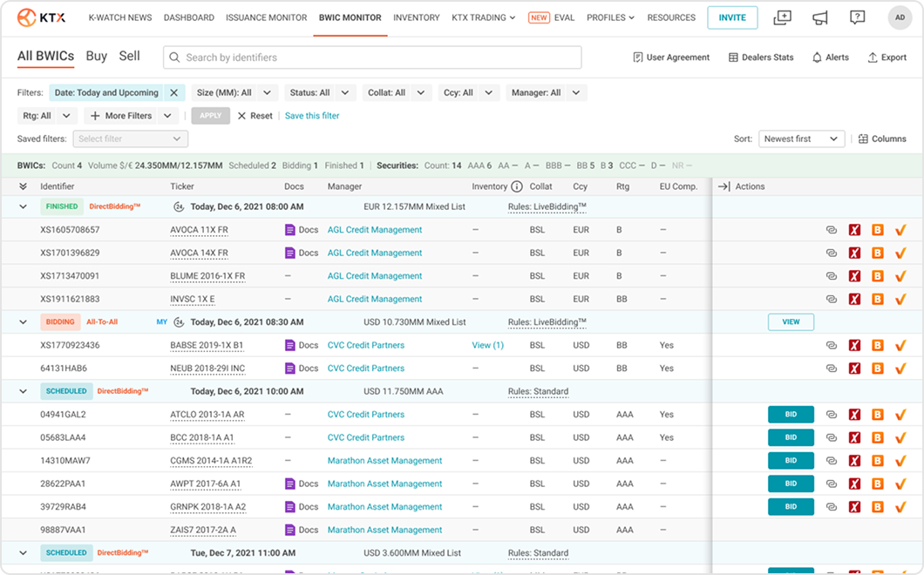Switch to the Sell tab

[x=129, y=57]
